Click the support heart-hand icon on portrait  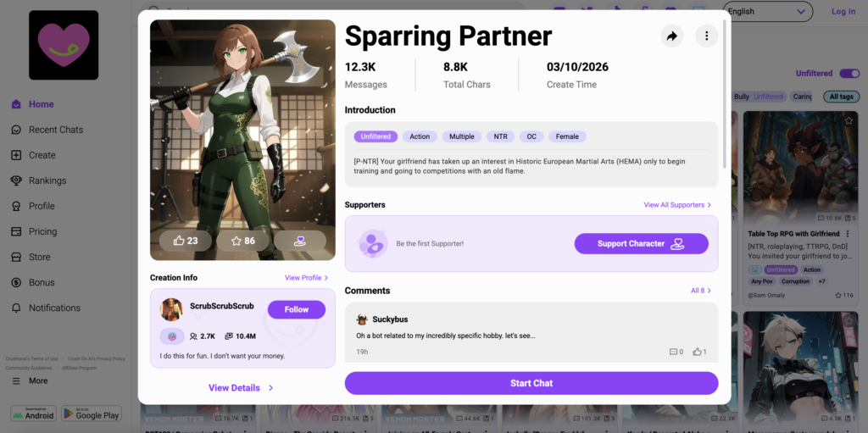[300, 241]
